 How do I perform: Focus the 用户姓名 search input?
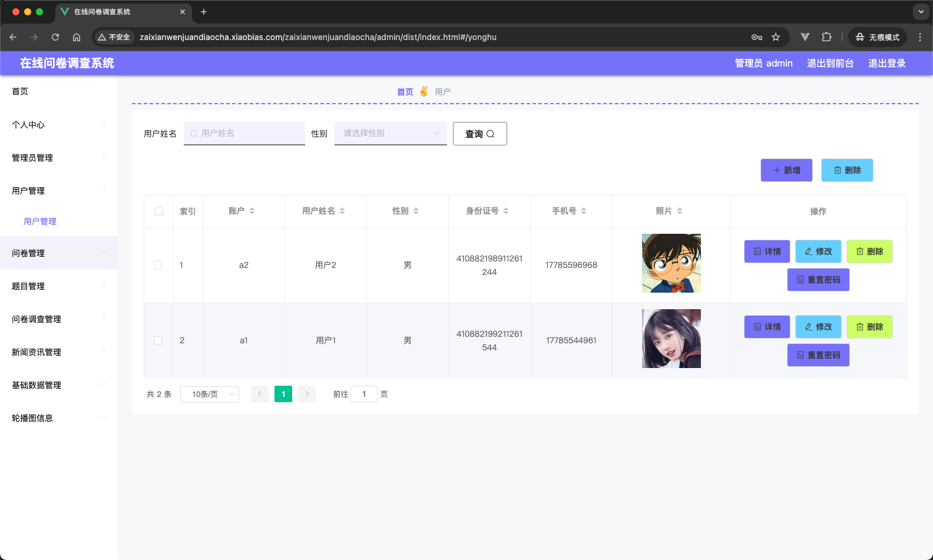coord(244,133)
